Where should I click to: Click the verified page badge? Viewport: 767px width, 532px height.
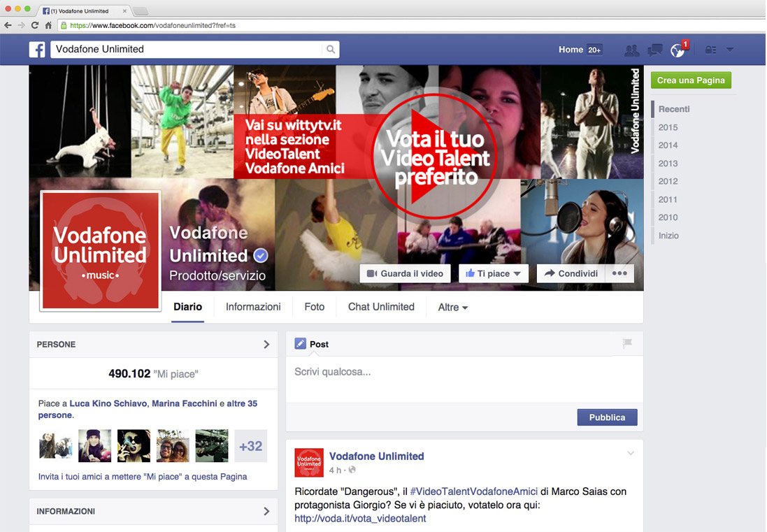261,255
